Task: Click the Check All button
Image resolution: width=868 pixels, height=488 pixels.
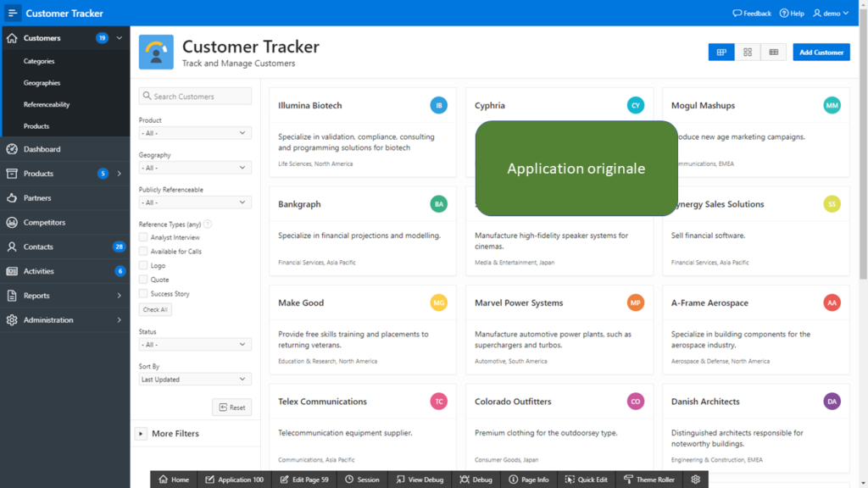Action: click(x=155, y=309)
